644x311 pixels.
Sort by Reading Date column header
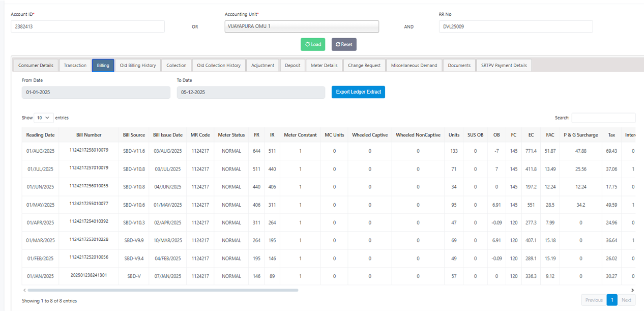click(x=40, y=135)
